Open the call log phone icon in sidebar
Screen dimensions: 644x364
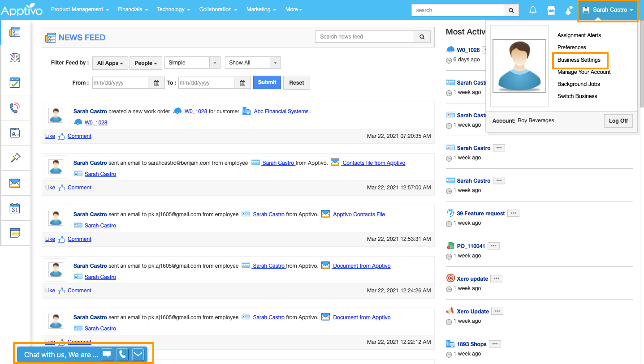point(15,108)
